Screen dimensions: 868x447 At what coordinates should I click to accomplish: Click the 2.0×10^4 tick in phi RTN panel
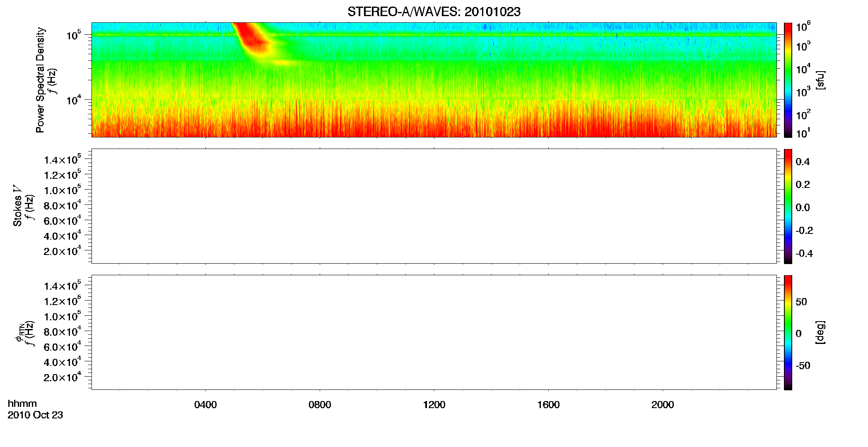tap(62, 377)
